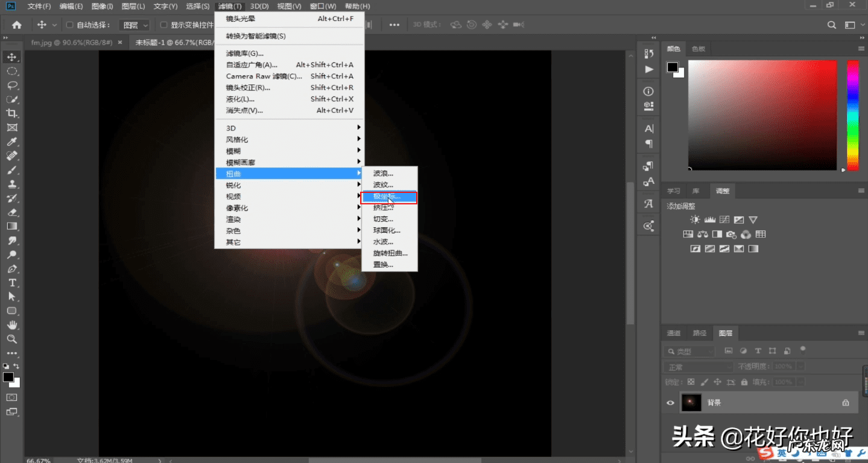Open the search icon at top right
The image size is (868, 463).
[832, 25]
